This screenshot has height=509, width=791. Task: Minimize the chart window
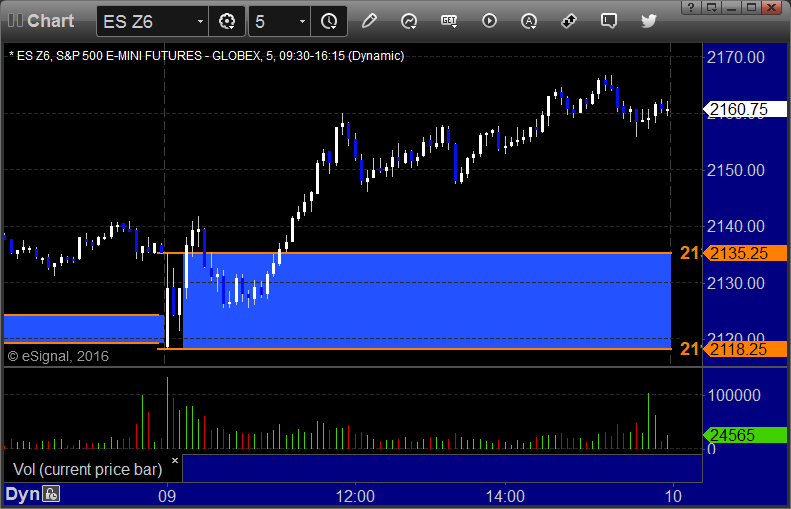tap(732, 7)
